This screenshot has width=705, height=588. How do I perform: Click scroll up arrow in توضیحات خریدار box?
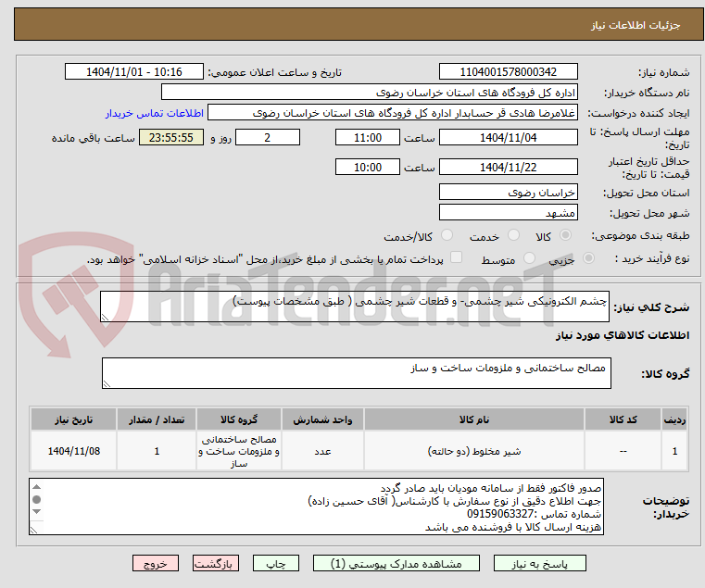37,487
